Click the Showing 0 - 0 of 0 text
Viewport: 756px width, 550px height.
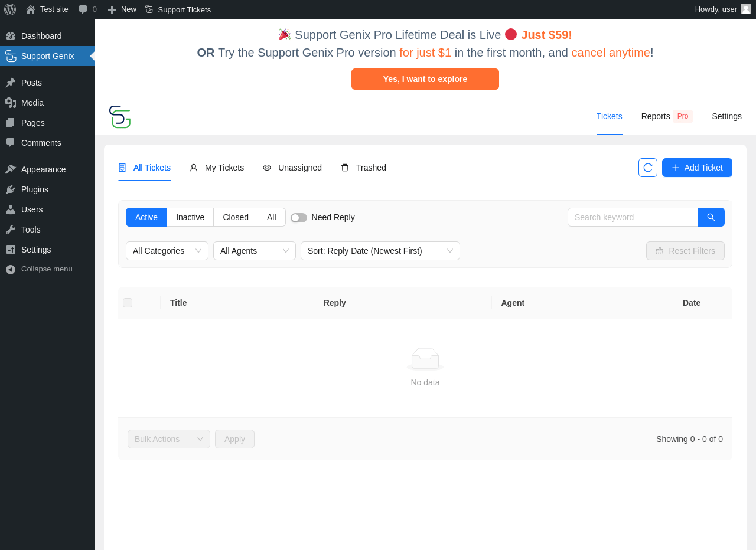tap(689, 439)
